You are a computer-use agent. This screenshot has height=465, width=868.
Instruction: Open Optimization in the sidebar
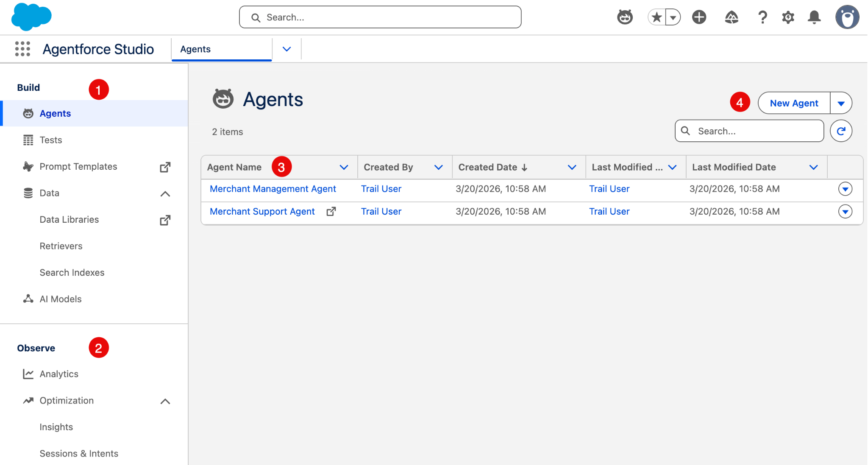click(x=67, y=401)
